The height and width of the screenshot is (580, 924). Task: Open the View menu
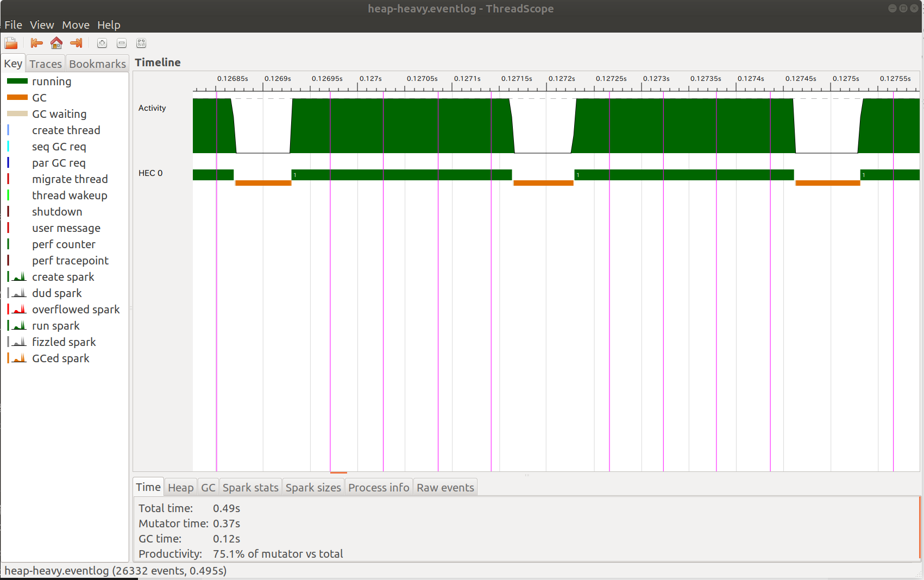point(42,24)
